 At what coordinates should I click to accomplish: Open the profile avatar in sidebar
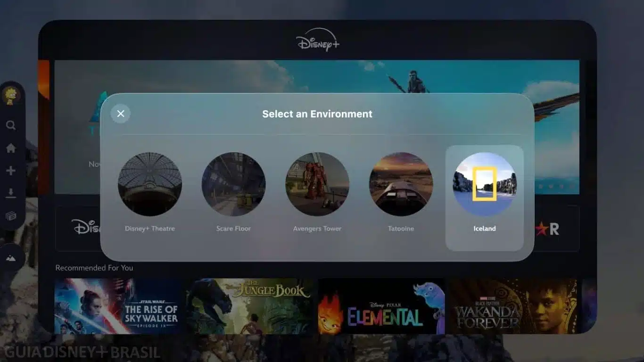[x=11, y=95]
